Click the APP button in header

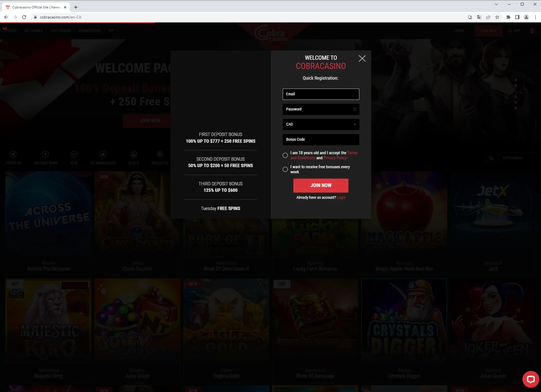pos(514,31)
